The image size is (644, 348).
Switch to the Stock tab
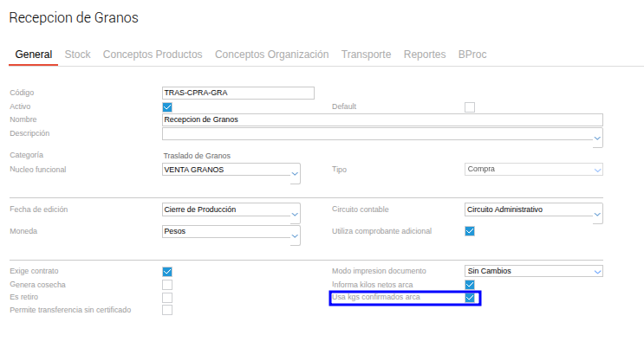[x=77, y=55]
